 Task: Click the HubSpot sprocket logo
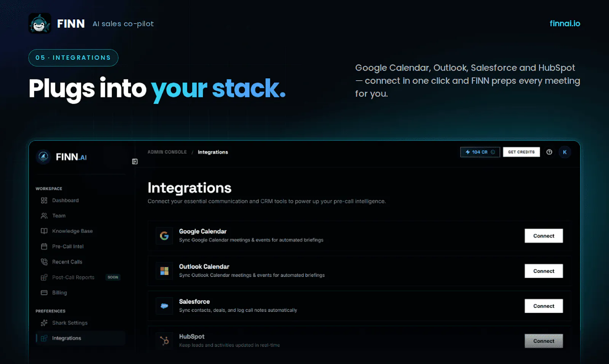(164, 341)
